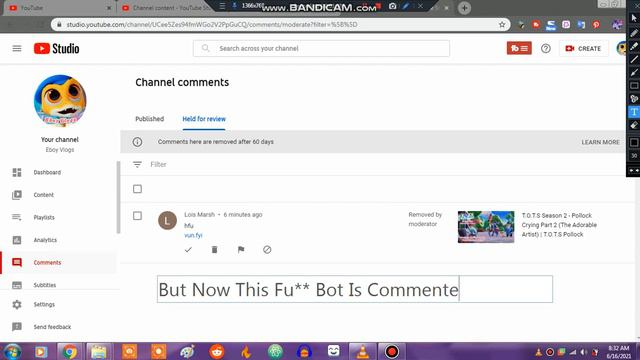Tick the checkbox for Lois Marsh comment
Screen dimensions: 640x360
point(137,216)
